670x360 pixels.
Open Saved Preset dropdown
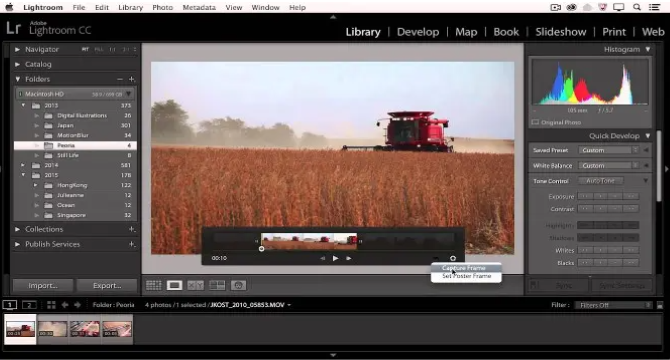tap(608, 150)
